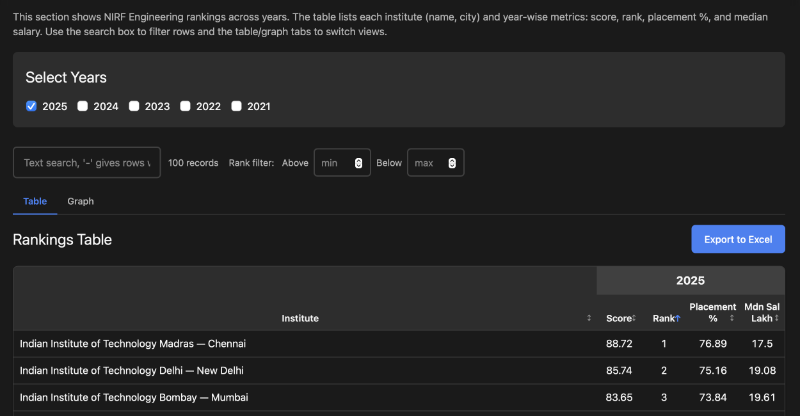Focus the text search box
The width and height of the screenshot is (800, 416).
[x=86, y=163]
